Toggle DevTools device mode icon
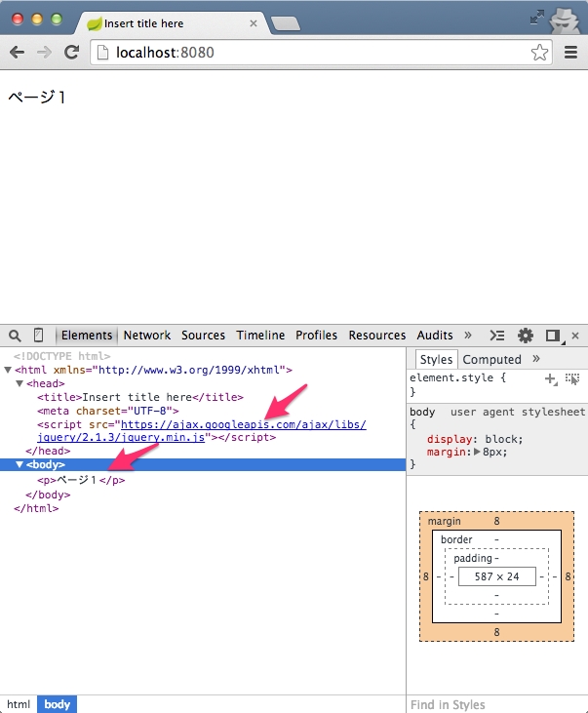The height and width of the screenshot is (713, 588). [x=39, y=336]
